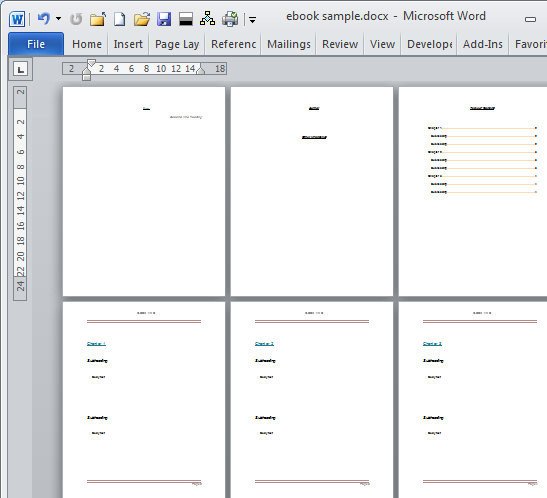Open the References ribbon tab
The width and height of the screenshot is (547, 498).
click(x=233, y=44)
